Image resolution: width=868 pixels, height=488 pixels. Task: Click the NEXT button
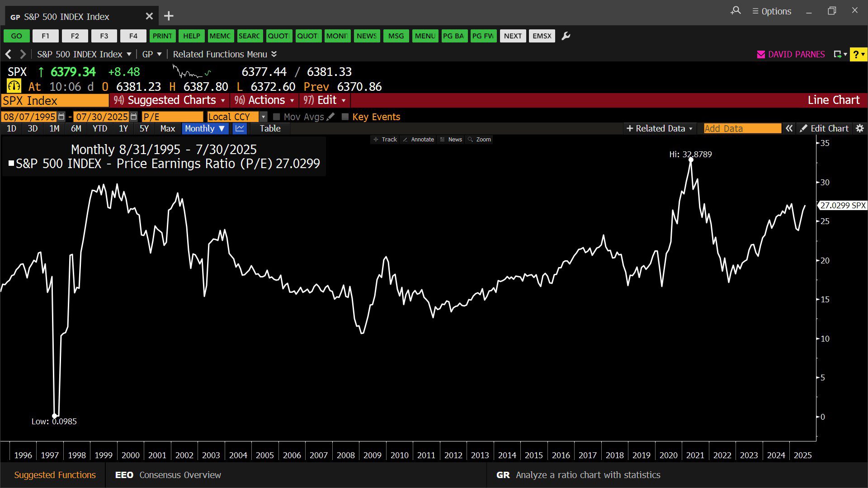pyautogui.click(x=513, y=36)
